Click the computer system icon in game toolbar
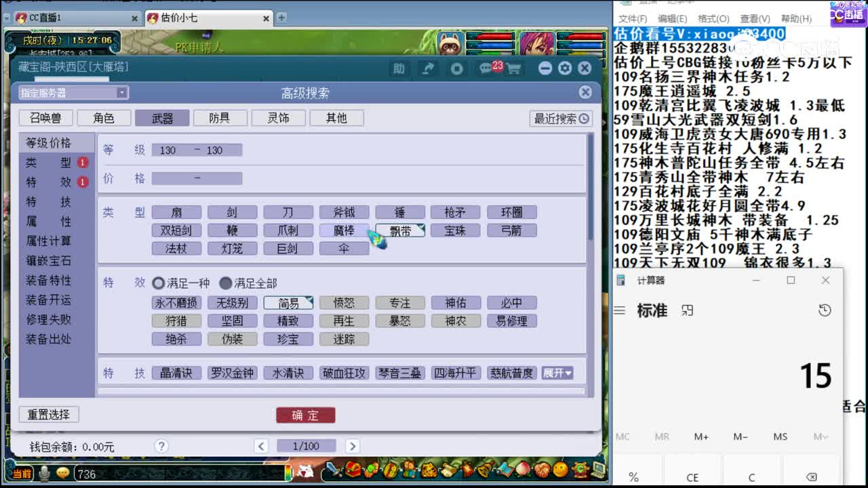Screen dimensions: 868x488 (x=598, y=469)
